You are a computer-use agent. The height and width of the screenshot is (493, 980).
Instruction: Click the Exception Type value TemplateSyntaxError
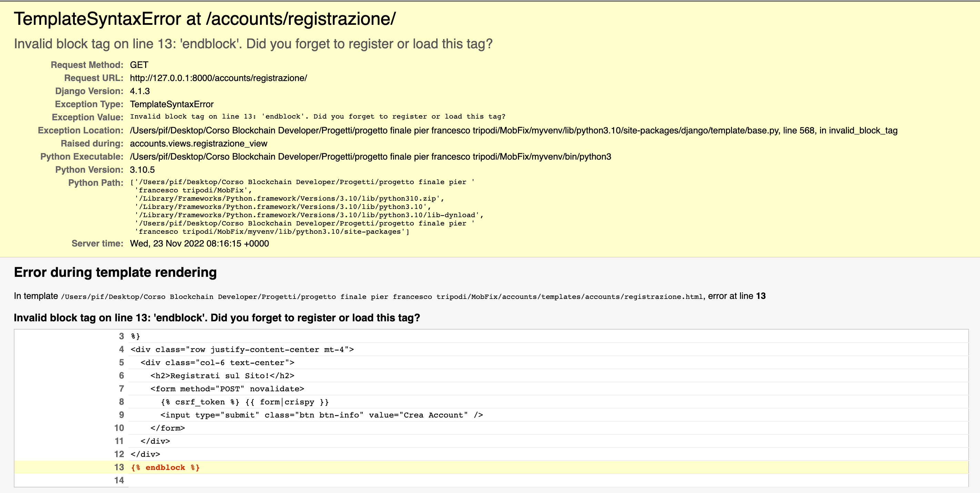172,104
